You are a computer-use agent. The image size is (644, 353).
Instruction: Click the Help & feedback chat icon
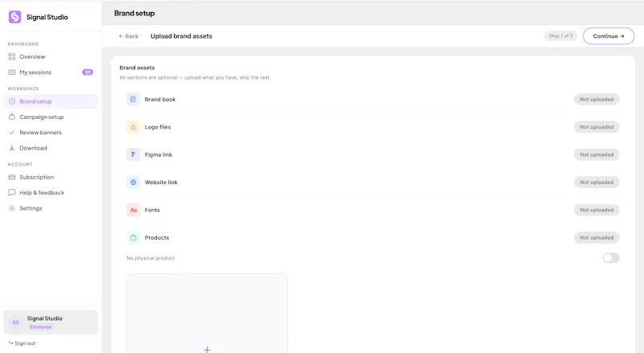click(x=12, y=192)
